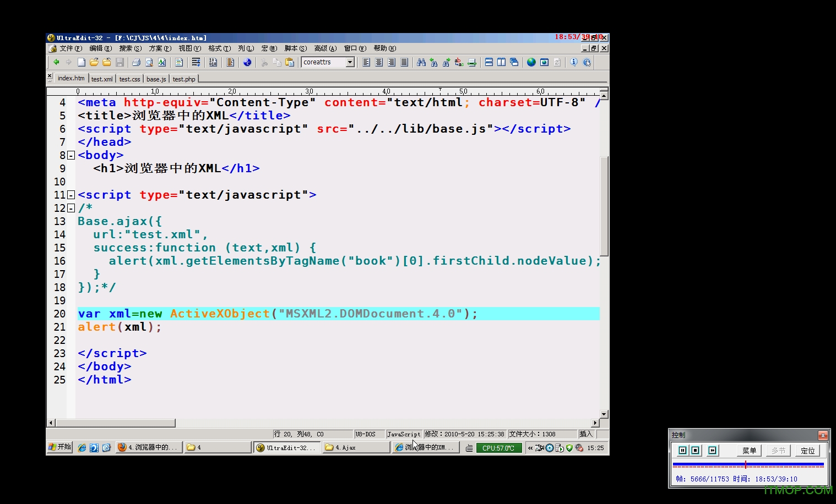Center align text toolbar icon
This screenshot has width=836, height=504.
pos(379,62)
